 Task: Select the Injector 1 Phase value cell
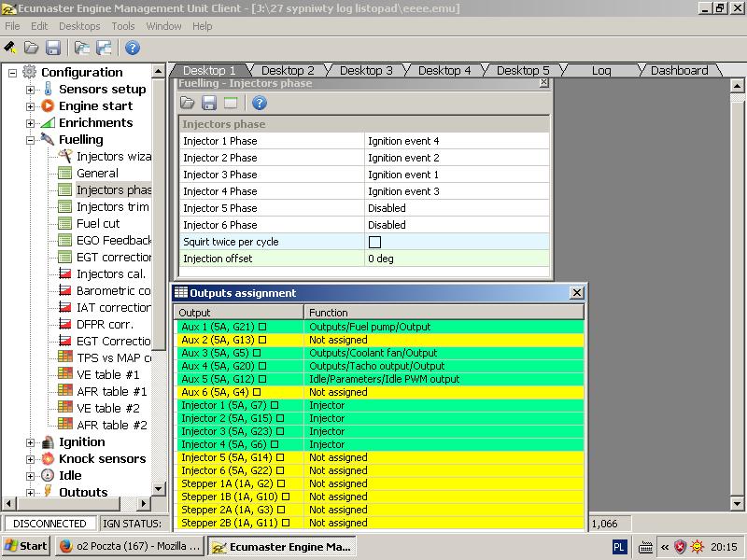(458, 141)
